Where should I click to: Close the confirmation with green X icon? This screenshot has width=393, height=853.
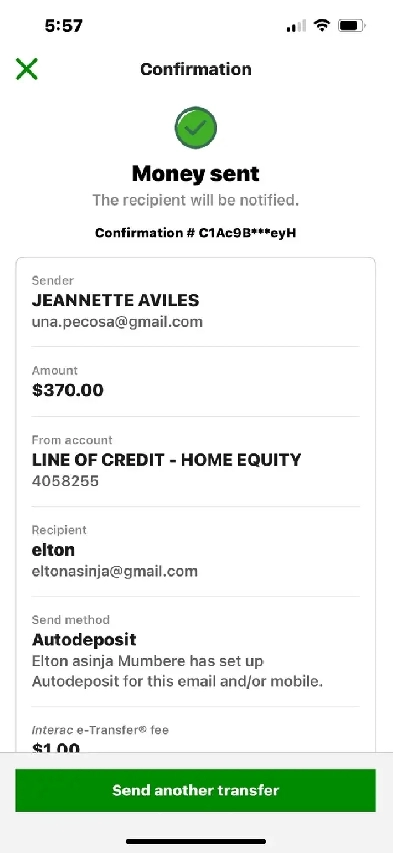click(x=27, y=69)
